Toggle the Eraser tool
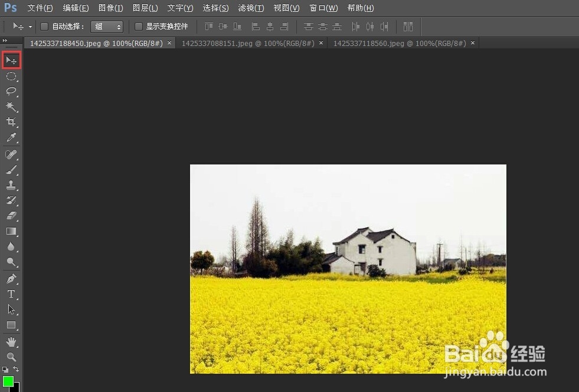The width and height of the screenshot is (579, 392). point(11,216)
